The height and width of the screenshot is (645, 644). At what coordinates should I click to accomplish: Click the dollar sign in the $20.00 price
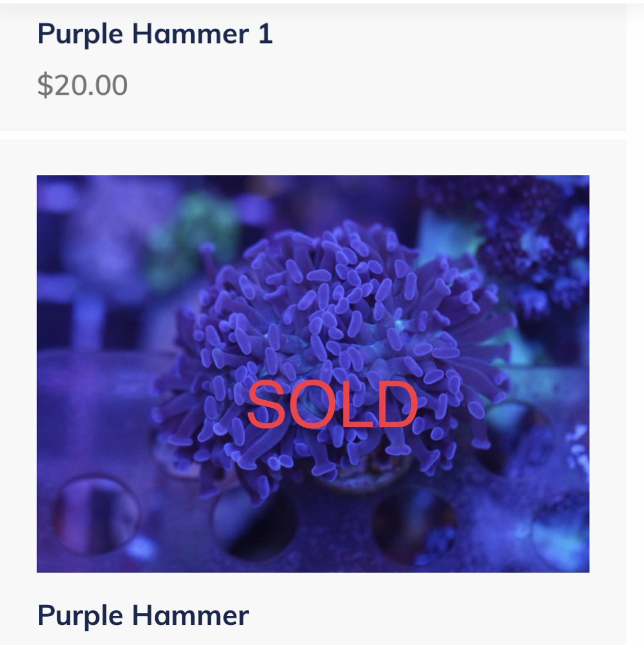click(45, 85)
